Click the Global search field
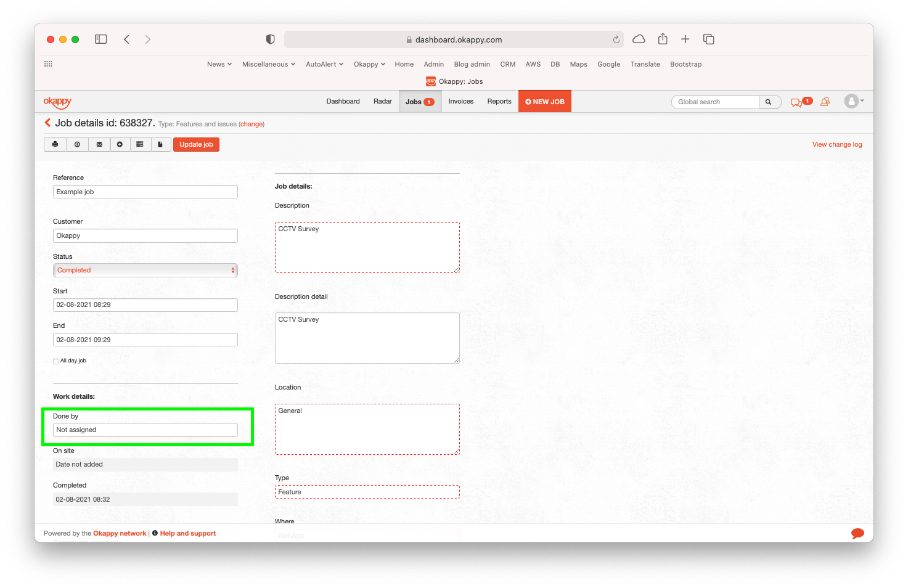Image resolution: width=908 pixels, height=588 pixels. (715, 102)
